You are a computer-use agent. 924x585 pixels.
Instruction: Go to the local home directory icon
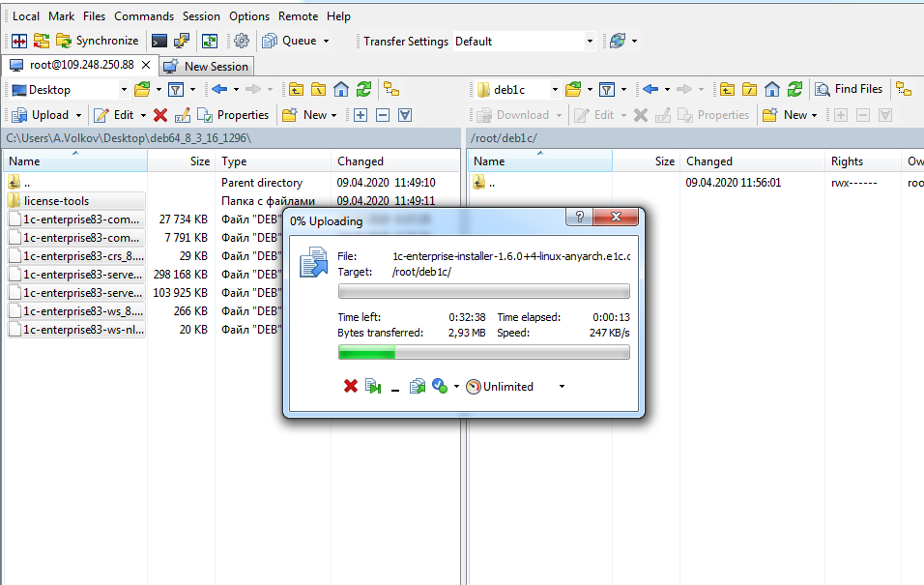341,89
